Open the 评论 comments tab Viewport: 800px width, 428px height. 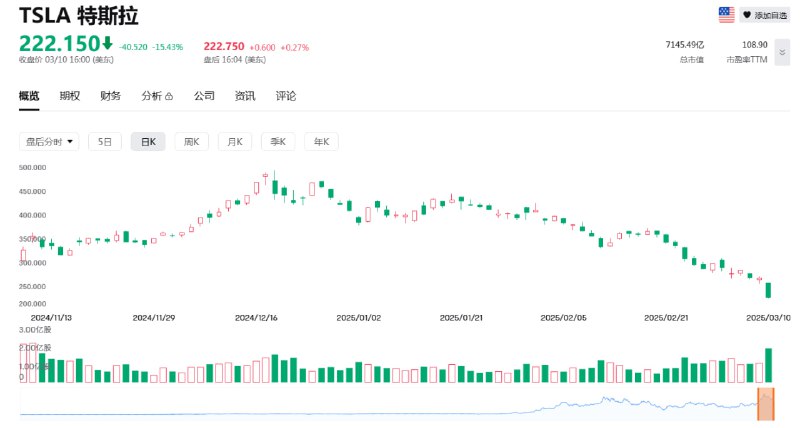tap(286, 96)
